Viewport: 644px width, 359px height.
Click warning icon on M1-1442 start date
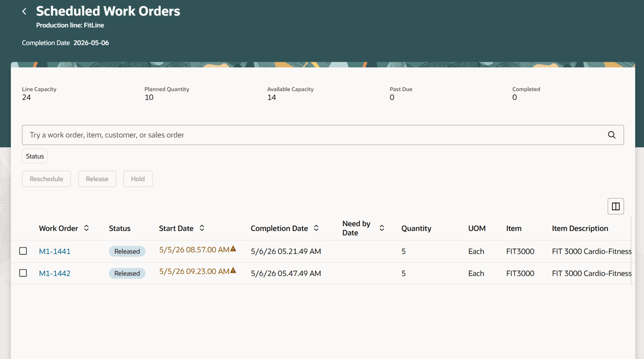[x=233, y=271]
